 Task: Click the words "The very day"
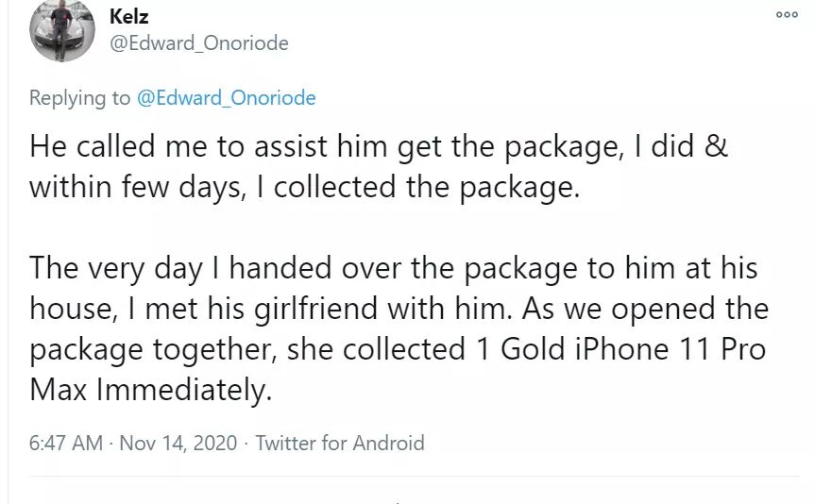115,268
